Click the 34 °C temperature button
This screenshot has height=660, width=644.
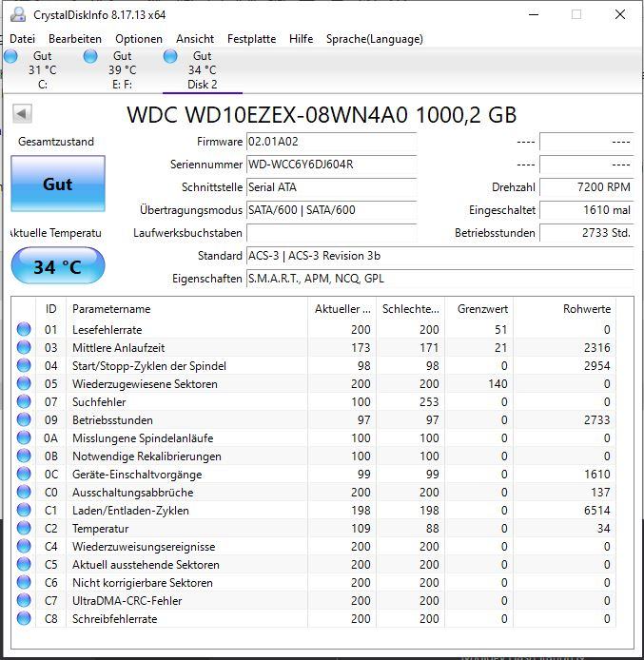click(58, 266)
